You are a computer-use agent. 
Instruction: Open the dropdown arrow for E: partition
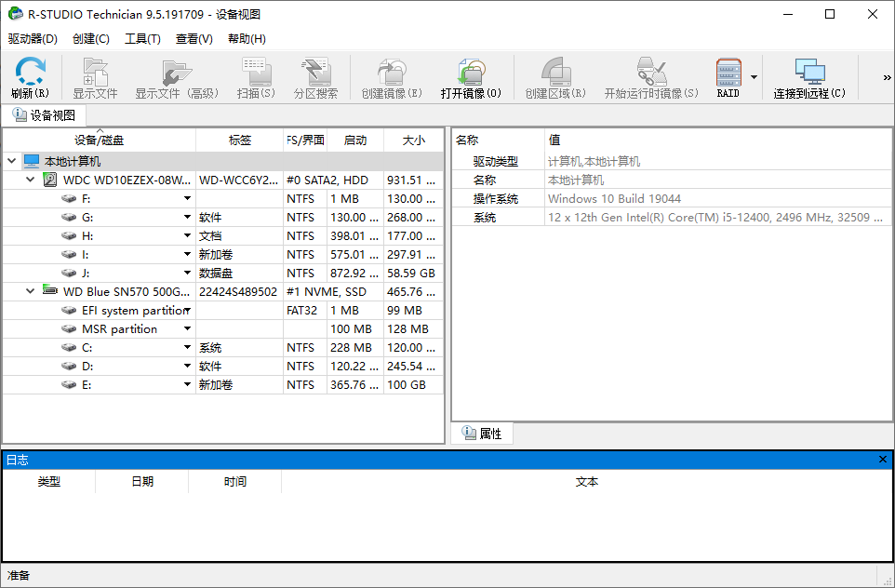pyautogui.click(x=187, y=384)
